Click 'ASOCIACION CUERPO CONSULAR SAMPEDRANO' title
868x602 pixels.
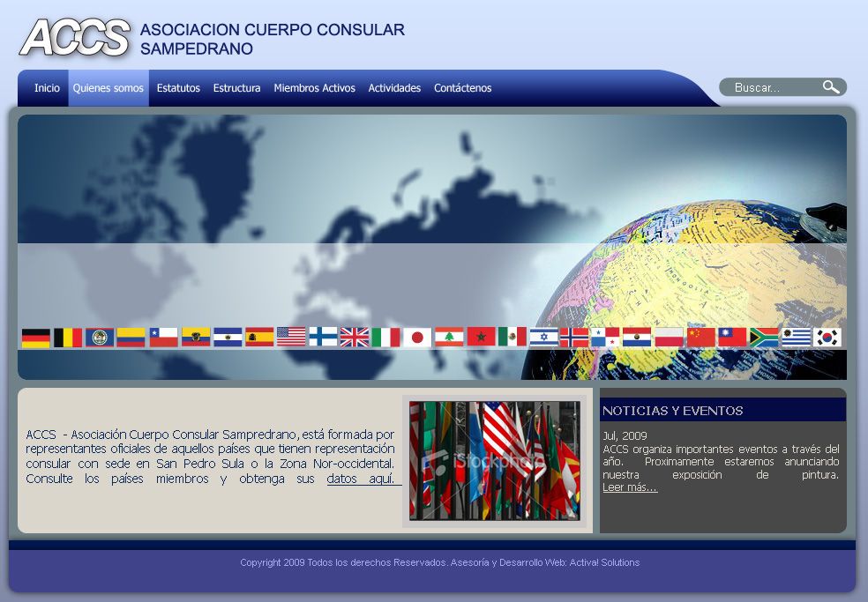273,39
